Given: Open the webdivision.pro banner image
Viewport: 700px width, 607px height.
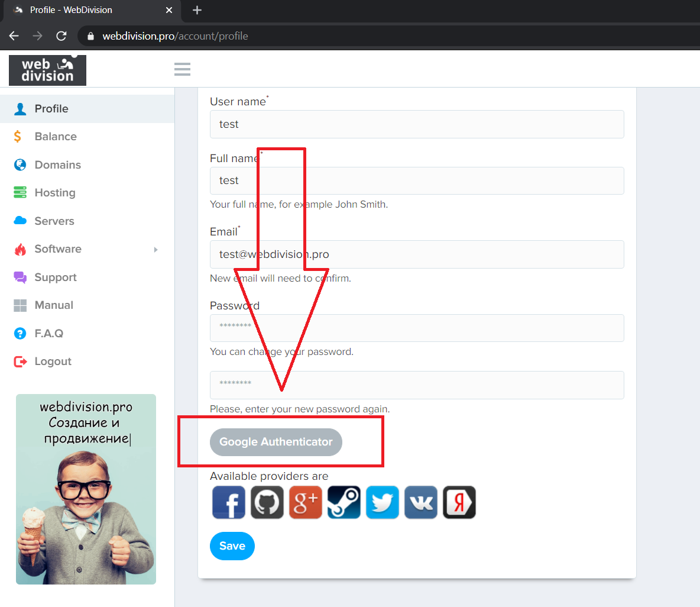Looking at the screenshot, I should pos(86,489).
